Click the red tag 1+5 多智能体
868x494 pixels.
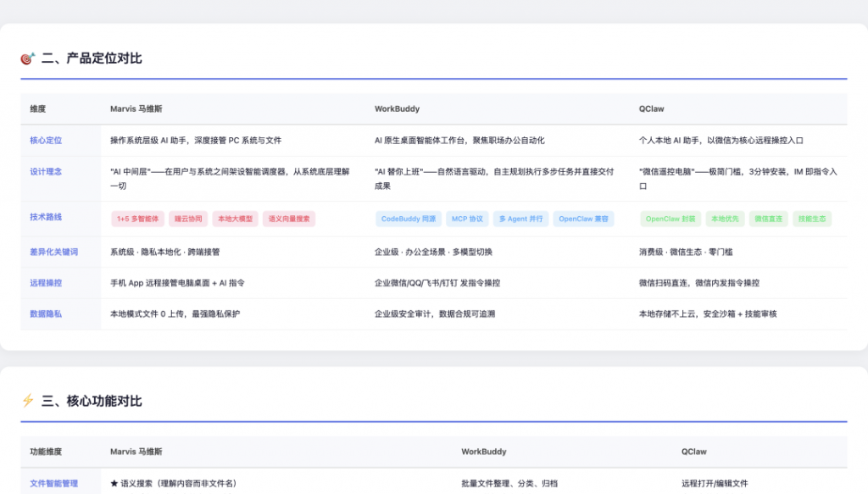(138, 219)
